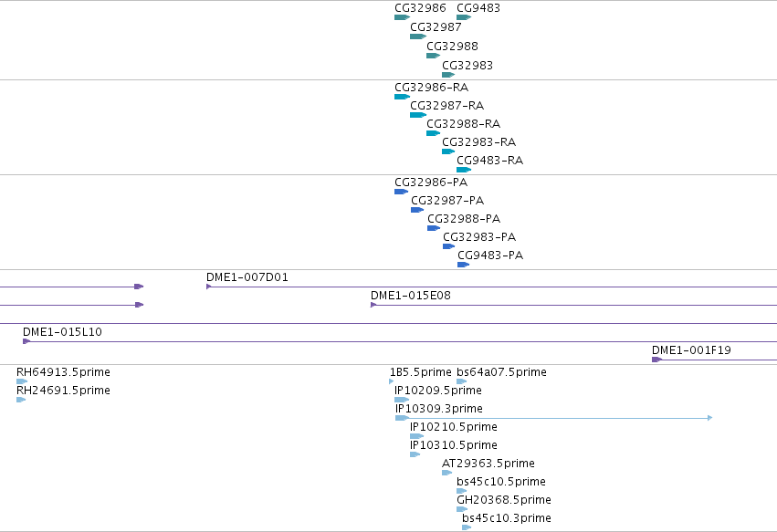777x532 pixels.
Task: Click the CG32987-PA protein arrow glyph
Action: 417,210
